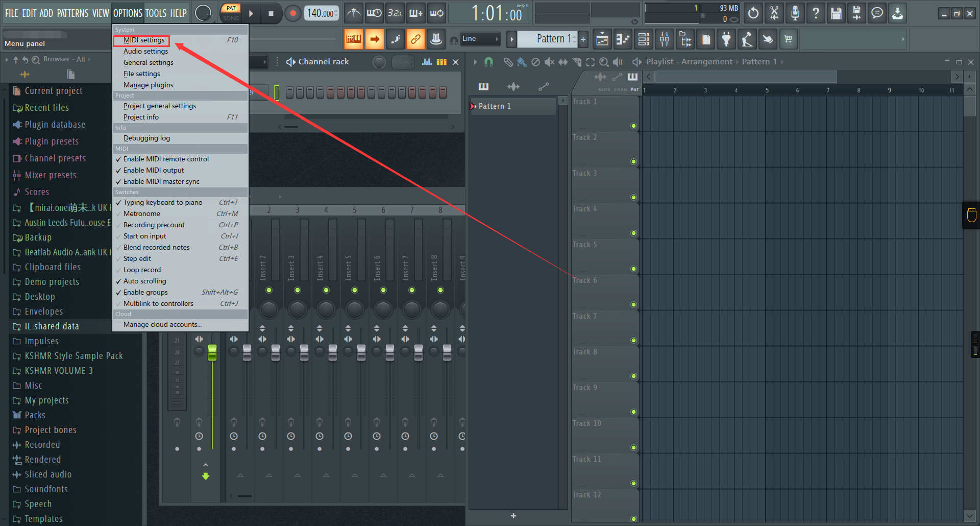Open Browser options menu arrow
The image size is (980, 526).
(7, 60)
